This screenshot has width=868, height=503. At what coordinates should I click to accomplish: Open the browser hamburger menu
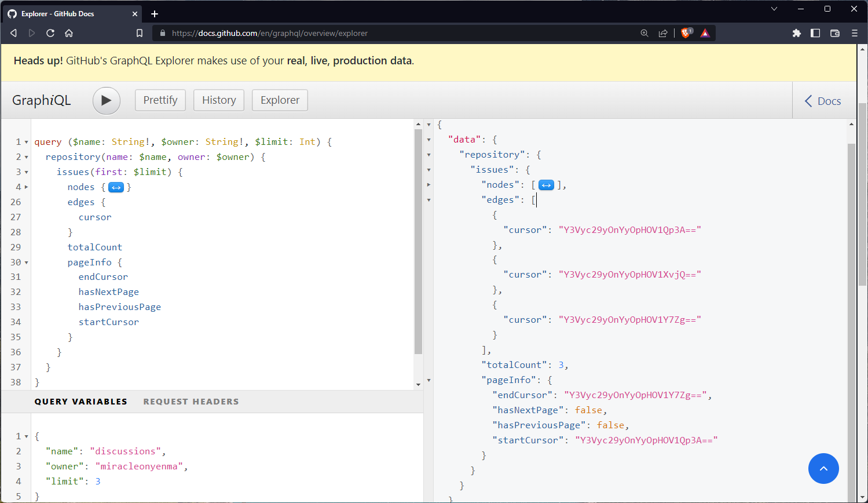[x=854, y=33]
